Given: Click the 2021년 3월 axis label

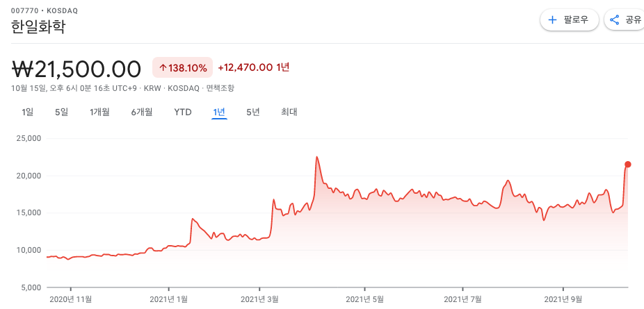Looking at the screenshot, I should (x=259, y=299).
